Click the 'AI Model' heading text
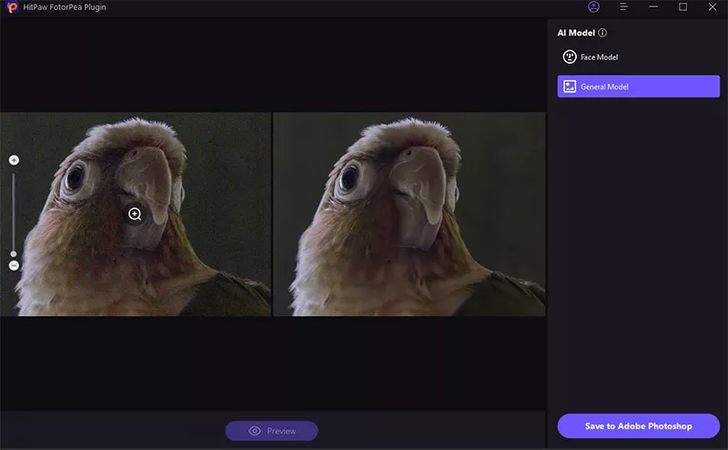Image resolution: width=728 pixels, height=450 pixels. 576,33
